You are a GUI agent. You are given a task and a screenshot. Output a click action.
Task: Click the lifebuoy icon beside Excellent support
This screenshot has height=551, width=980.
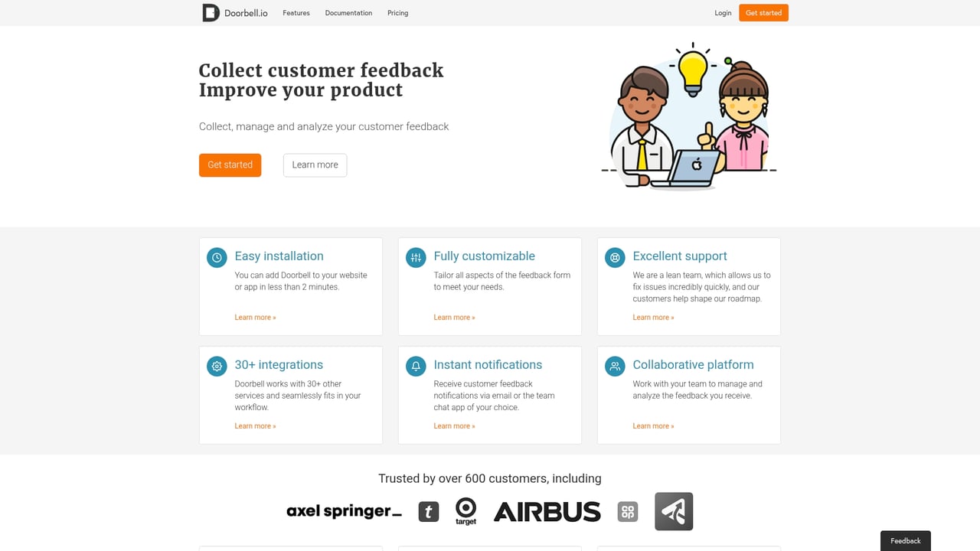(615, 257)
